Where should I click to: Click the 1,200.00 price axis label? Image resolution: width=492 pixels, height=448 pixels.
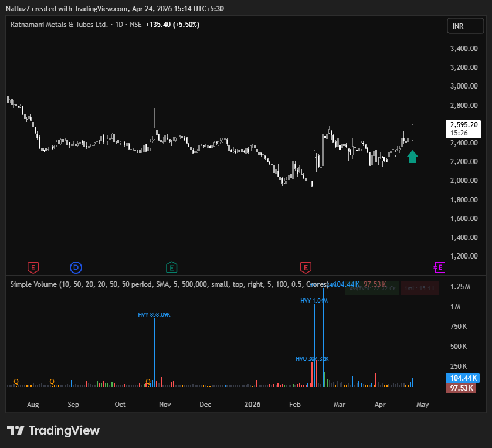coord(464,256)
